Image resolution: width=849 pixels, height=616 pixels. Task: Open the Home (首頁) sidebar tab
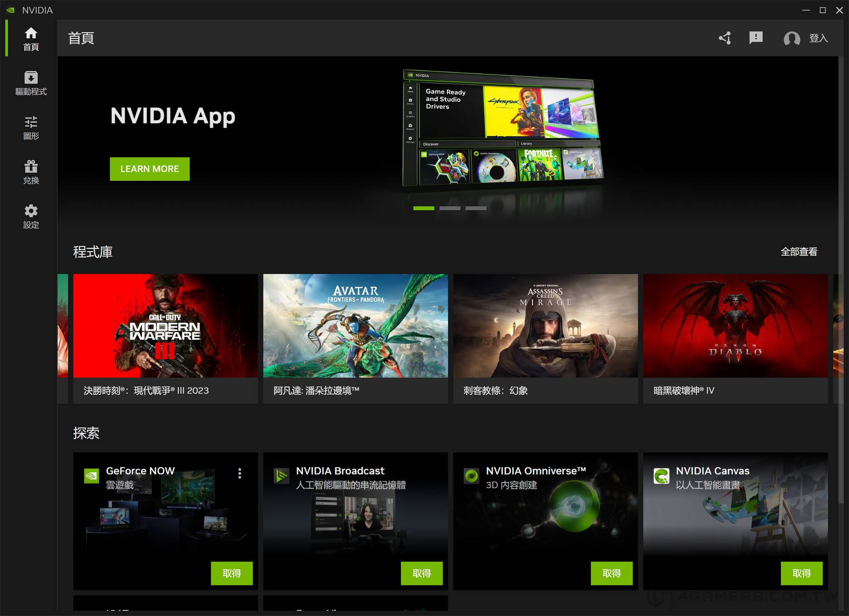pyautogui.click(x=31, y=38)
